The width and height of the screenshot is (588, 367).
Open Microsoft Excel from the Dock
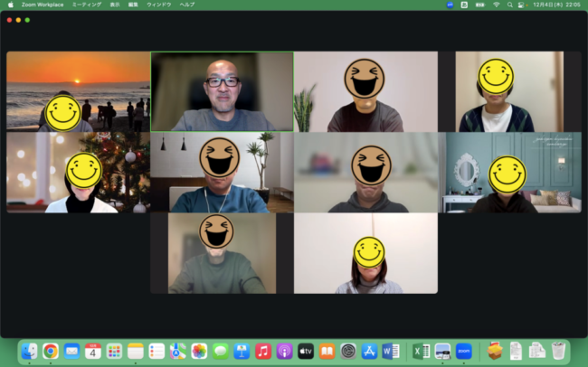(x=421, y=351)
